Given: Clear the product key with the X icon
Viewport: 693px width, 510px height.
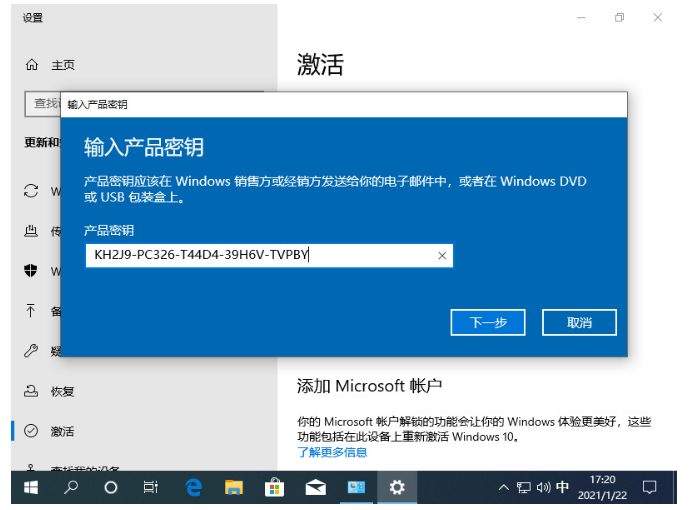Looking at the screenshot, I should tap(442, 256).
